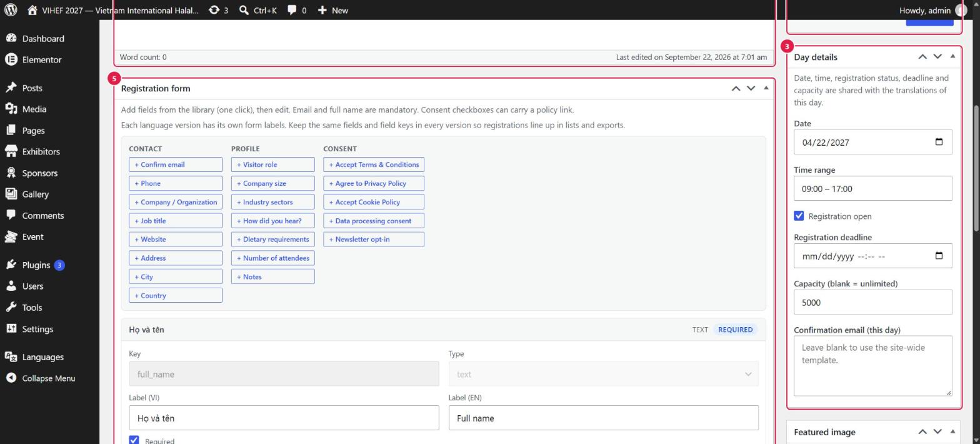980x444 pixels.
Task: Open the disabled Type dropdown showing text
Action: click(x=604, y=374)
